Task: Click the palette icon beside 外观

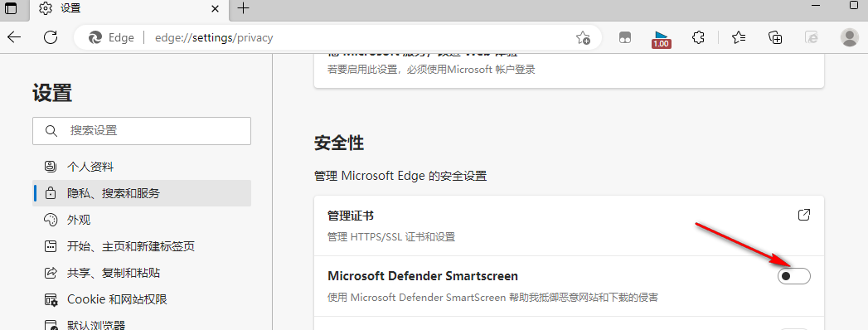Action: tap(51, 220)
